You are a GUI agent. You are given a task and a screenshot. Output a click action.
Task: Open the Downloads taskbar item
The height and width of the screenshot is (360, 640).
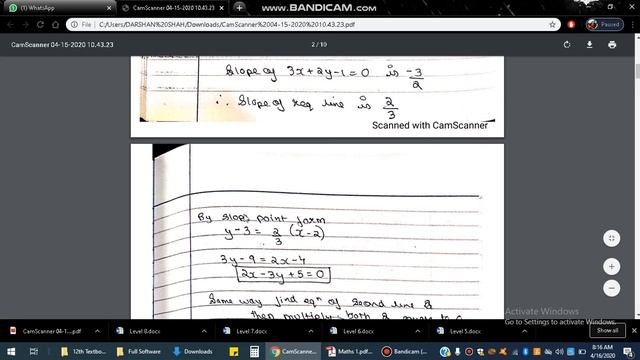tap(193, 351)
